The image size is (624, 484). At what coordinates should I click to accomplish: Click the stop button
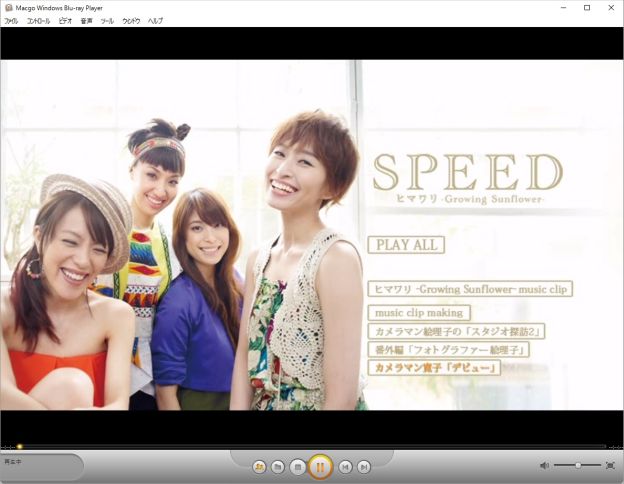pos(298,467)
